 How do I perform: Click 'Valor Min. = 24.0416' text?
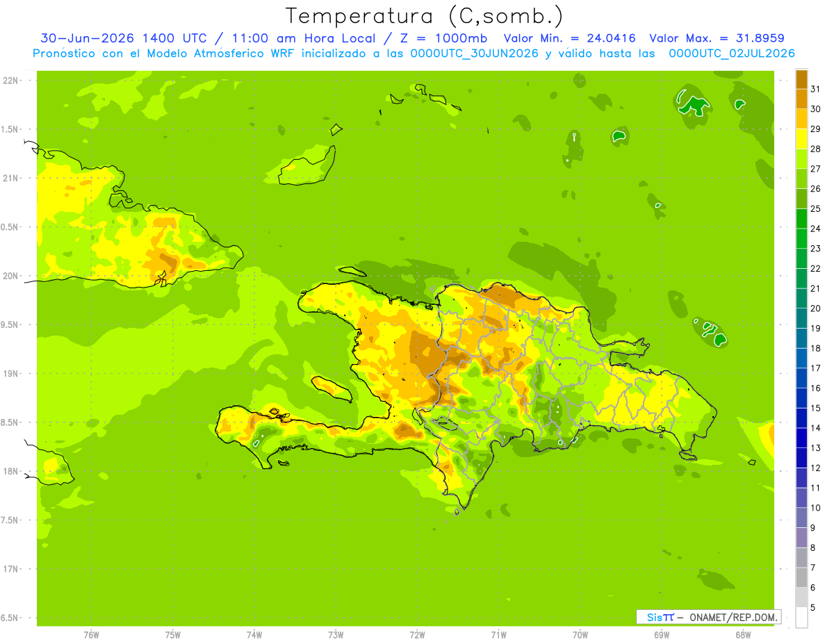pyautogui.click(x=570, y=38)
